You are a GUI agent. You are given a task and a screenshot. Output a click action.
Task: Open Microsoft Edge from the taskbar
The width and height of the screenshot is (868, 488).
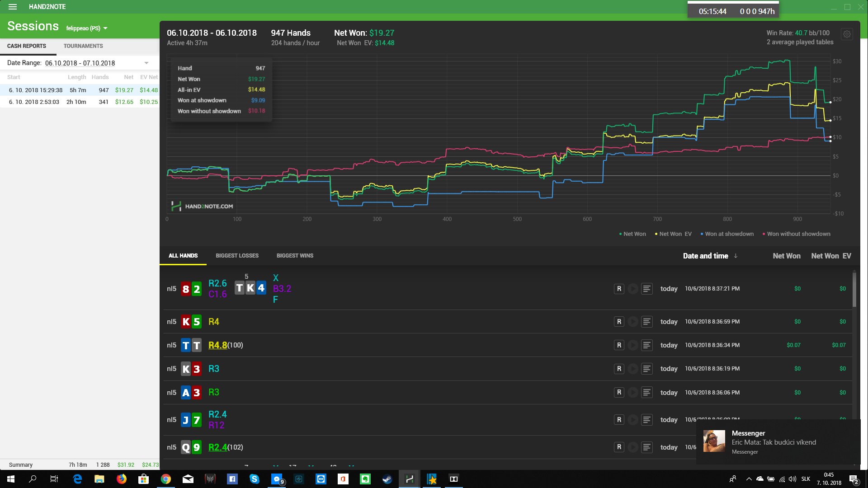(x=77, y=479)
